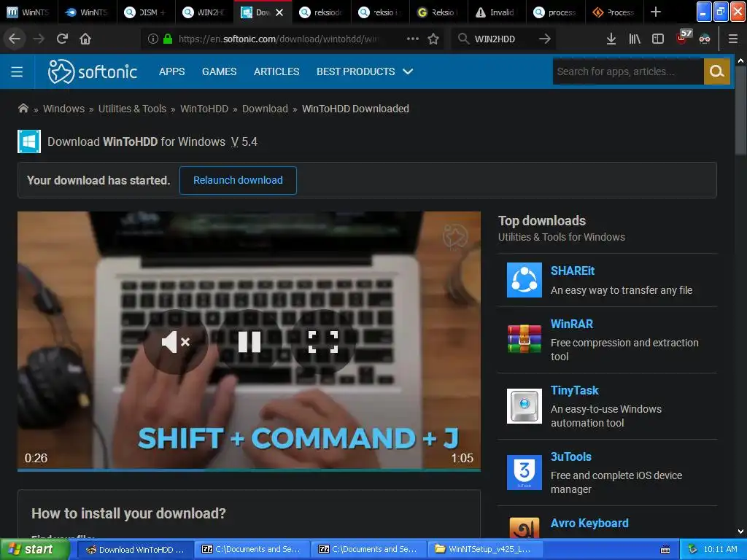
Task: Open Firefox hamburger application menu
Action: [x=733, y=39]
